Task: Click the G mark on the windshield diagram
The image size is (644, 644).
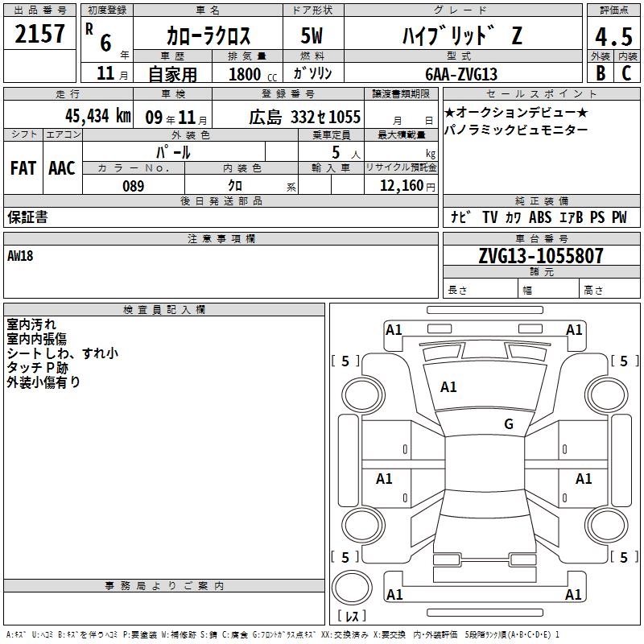Action: [x=508, y=424]
